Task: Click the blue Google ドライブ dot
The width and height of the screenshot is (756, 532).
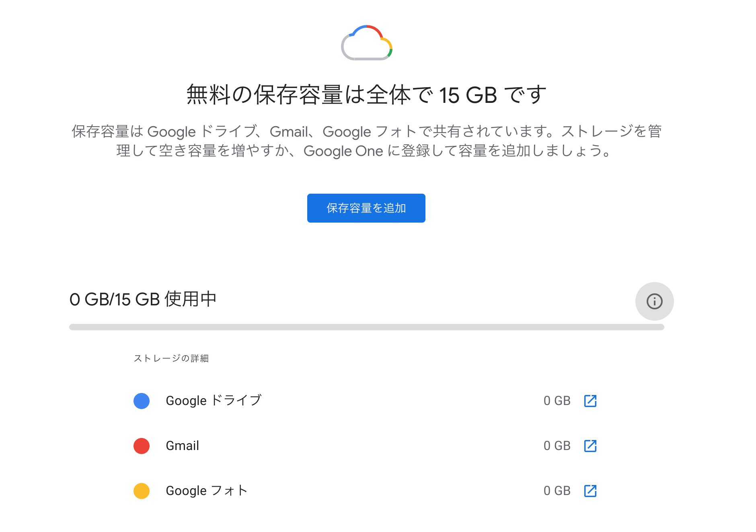Action: [x=142, y=401]
